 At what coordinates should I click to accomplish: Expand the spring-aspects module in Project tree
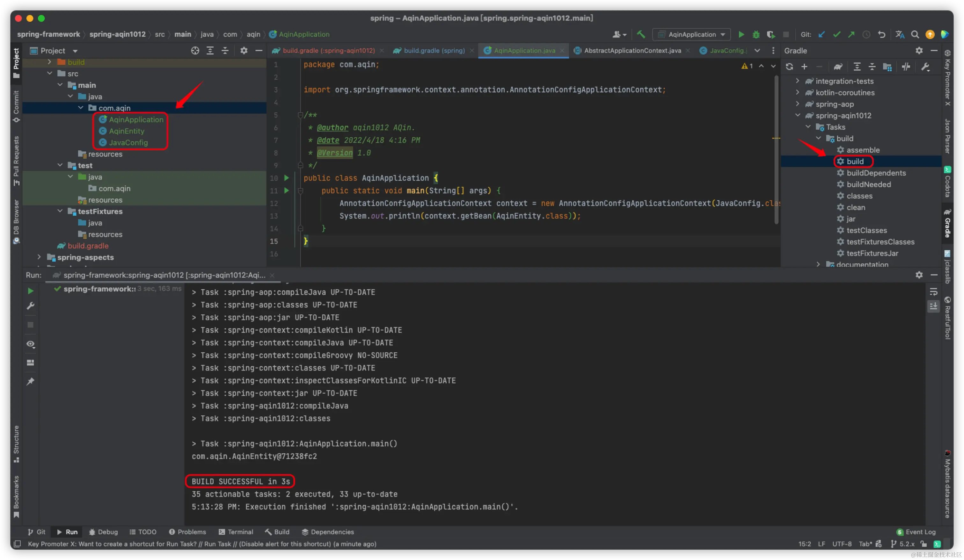[x=39, y=257]
